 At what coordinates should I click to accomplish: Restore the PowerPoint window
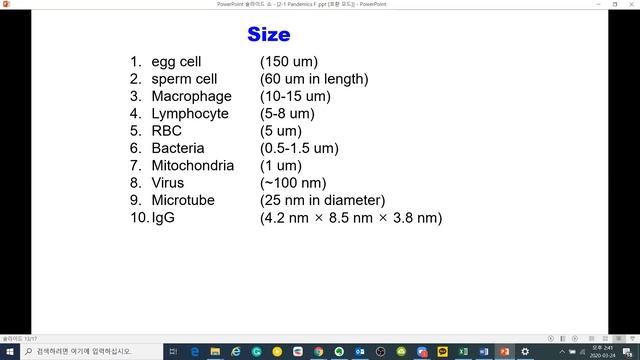615,4
